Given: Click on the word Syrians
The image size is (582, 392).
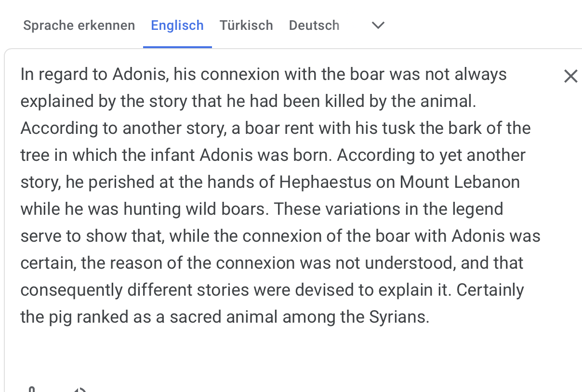Looking at the screenshot, I should (x=398, y=317).
